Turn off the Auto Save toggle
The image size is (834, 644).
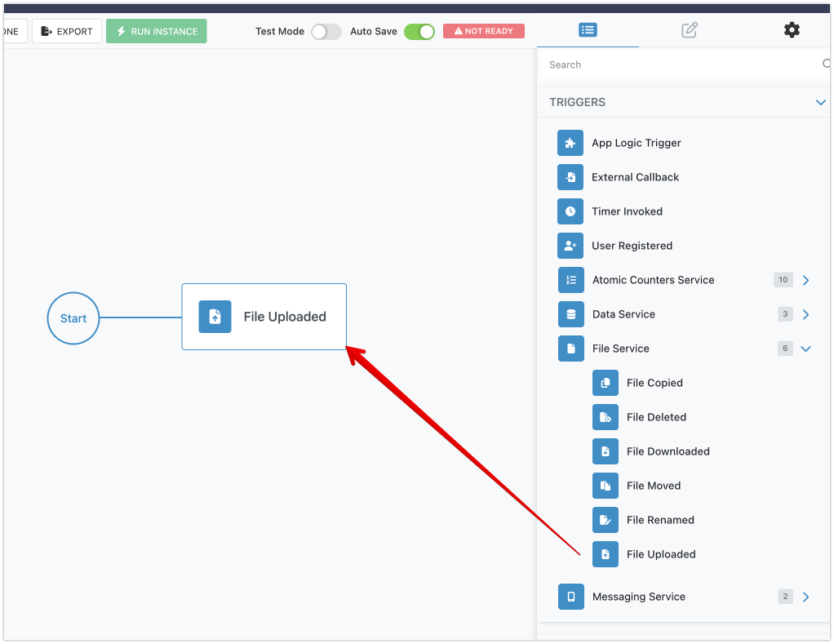(419, 32)
